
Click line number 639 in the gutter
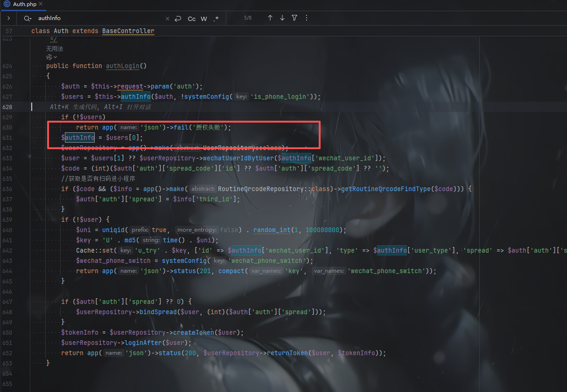(7, 220)
